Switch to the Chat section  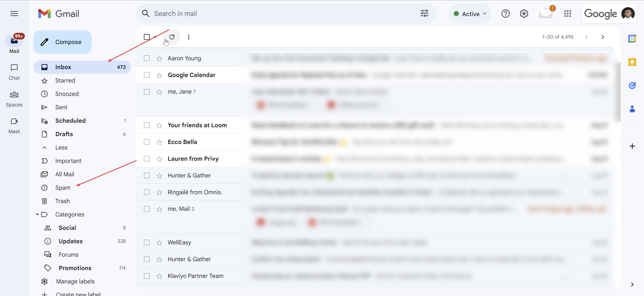pyautogui.click(x=14, y=72)
